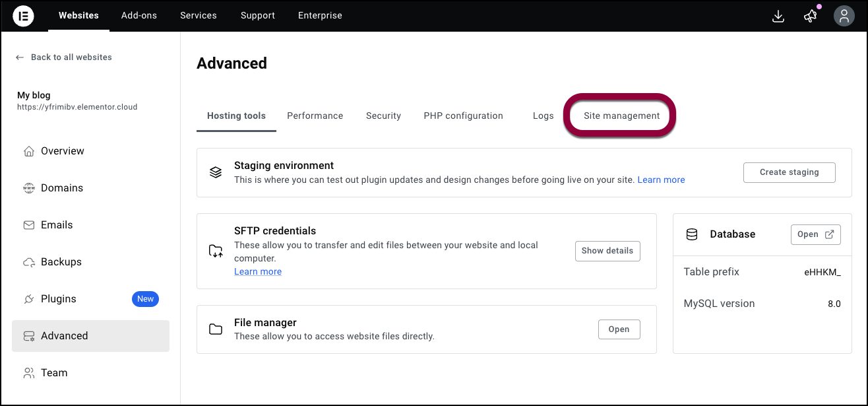This screenshot has height=406, width=868.
Task: Open the Logs tab
Action: [x=543, y=116]
